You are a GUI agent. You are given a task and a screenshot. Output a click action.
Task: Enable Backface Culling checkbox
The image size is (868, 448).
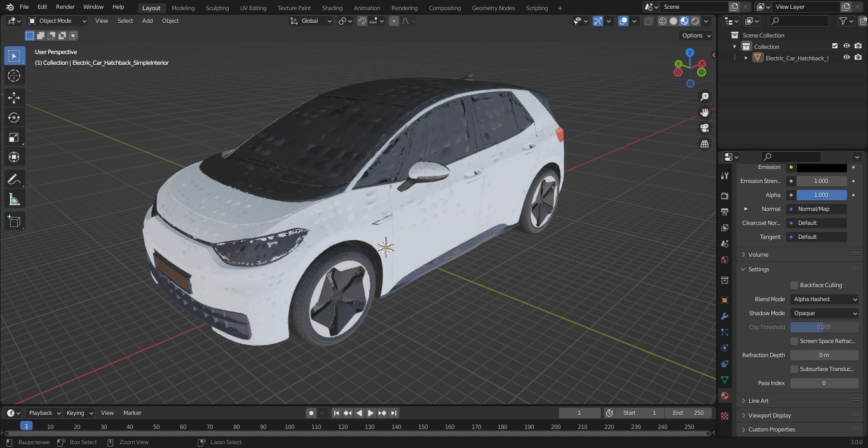click(x=794, y=285)
